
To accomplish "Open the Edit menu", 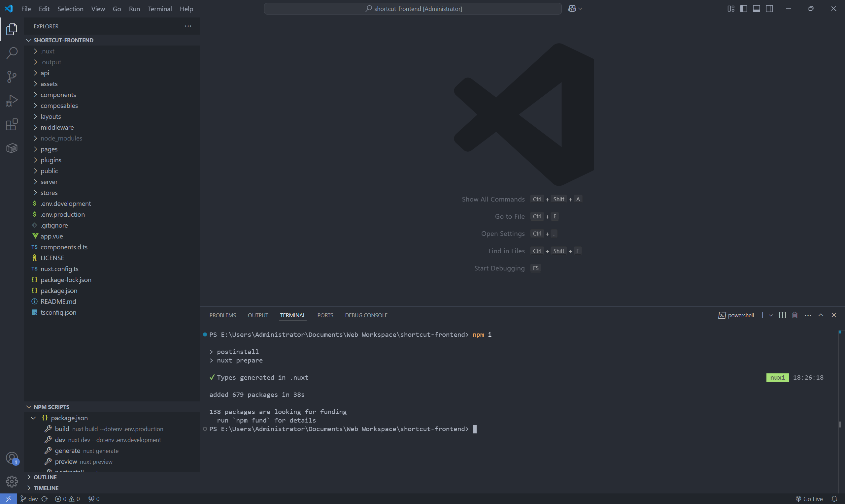I will point(44,9).
